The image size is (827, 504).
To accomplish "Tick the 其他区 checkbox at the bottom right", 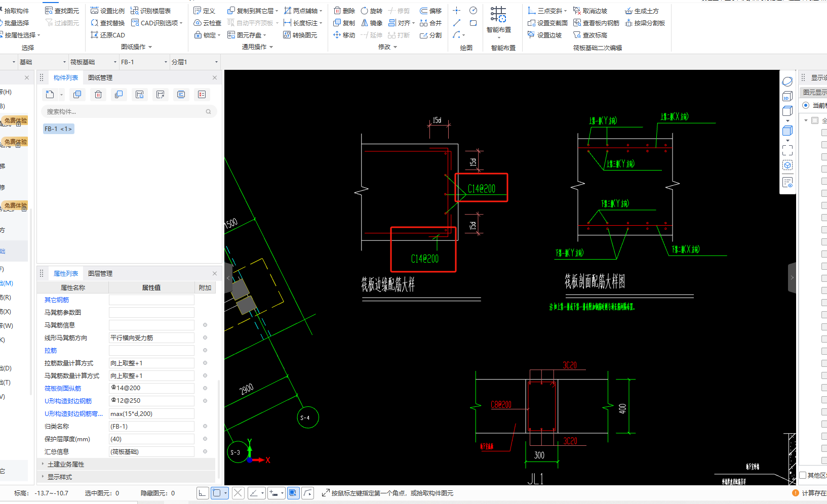I will pos(803,475).
